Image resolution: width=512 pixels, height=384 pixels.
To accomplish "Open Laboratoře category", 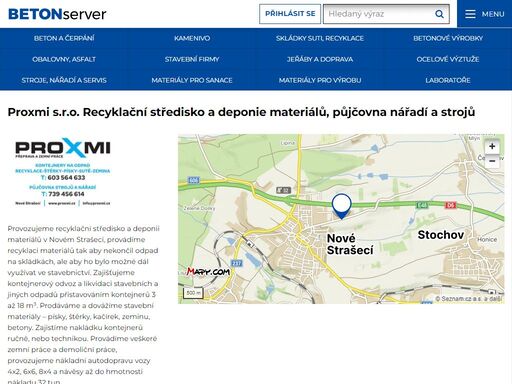I will tap(448, 80).
